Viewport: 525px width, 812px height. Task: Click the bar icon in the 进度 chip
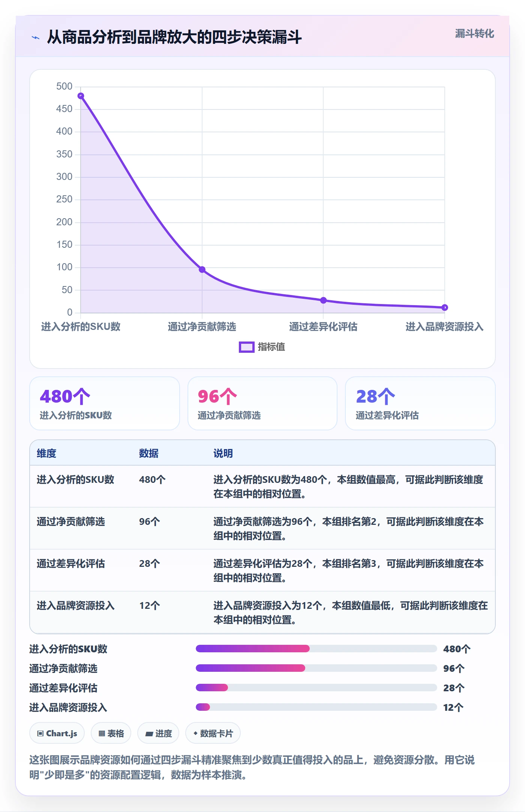click(x=149, y=734)
